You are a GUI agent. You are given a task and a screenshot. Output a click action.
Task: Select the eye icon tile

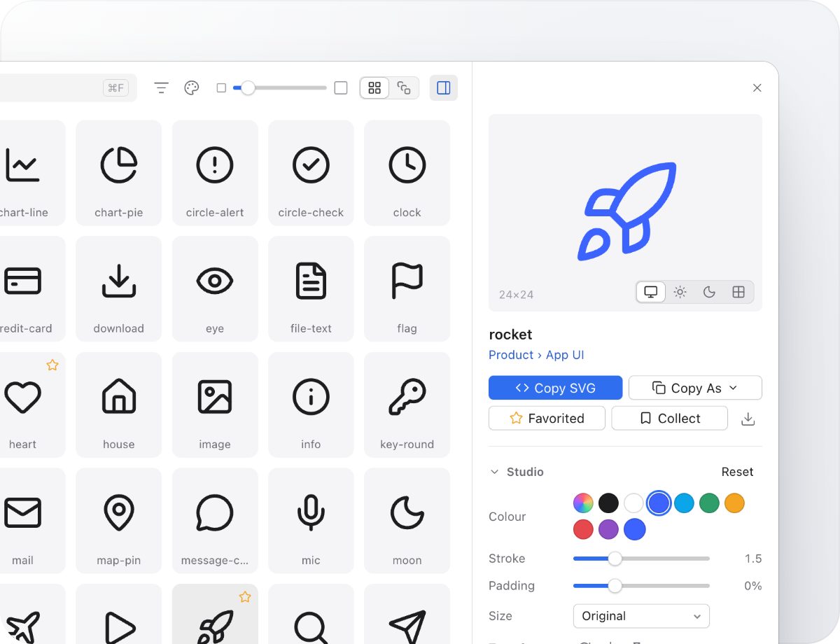[215, 288]
